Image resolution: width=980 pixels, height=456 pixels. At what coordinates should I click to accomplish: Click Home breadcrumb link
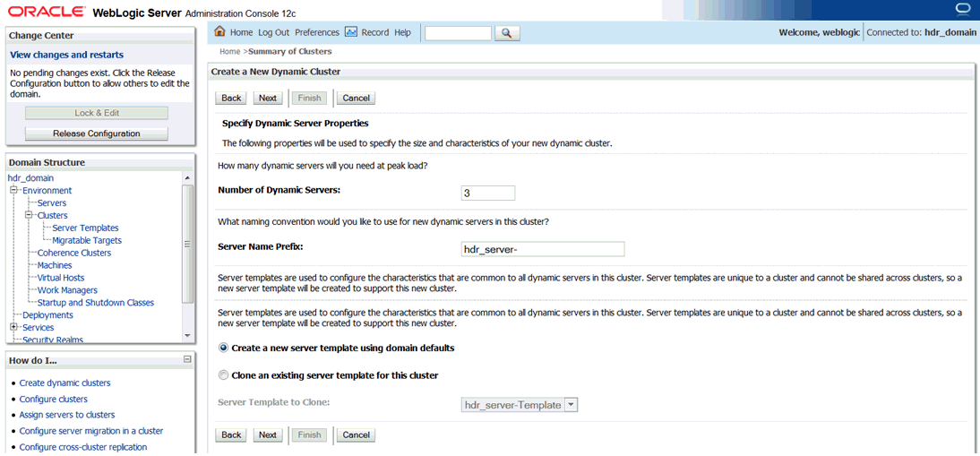tap(229, 51)
